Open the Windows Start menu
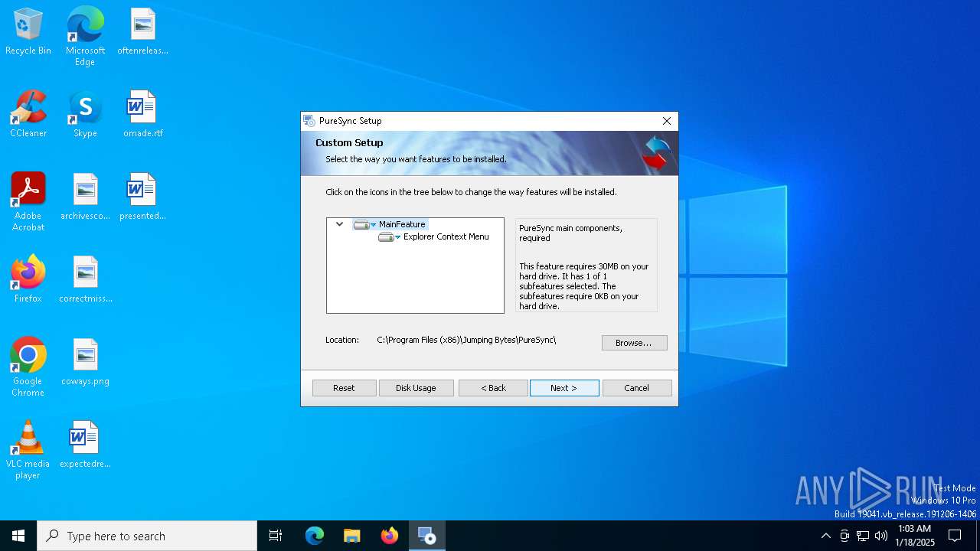 (x=18, y=536)
